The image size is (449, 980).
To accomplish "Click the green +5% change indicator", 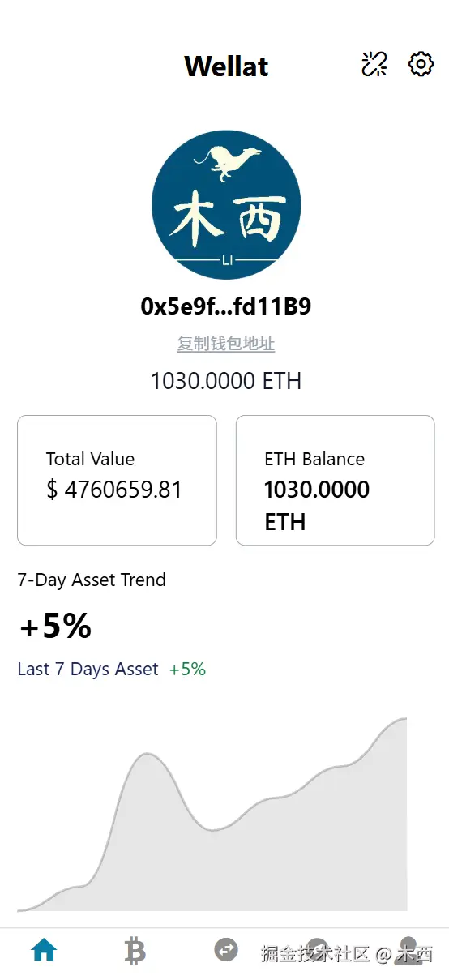I will (x=187, y=669).
